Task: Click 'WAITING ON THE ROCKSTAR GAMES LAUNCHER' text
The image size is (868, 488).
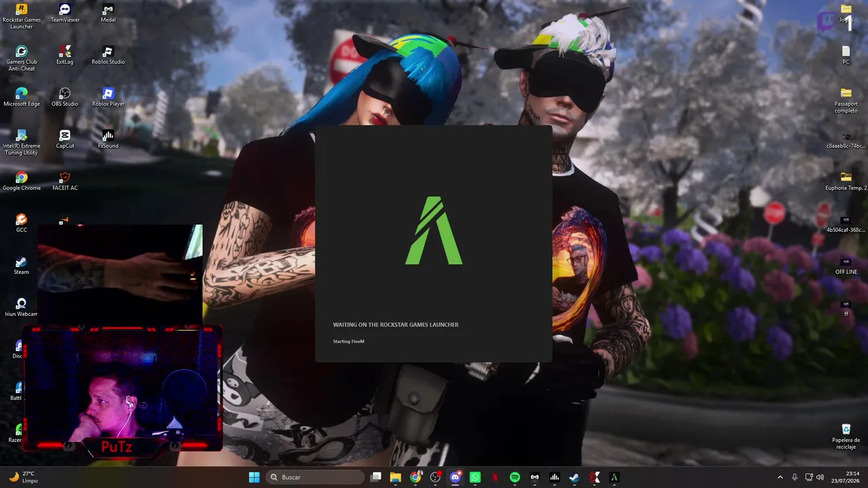Action: [395, 325]
